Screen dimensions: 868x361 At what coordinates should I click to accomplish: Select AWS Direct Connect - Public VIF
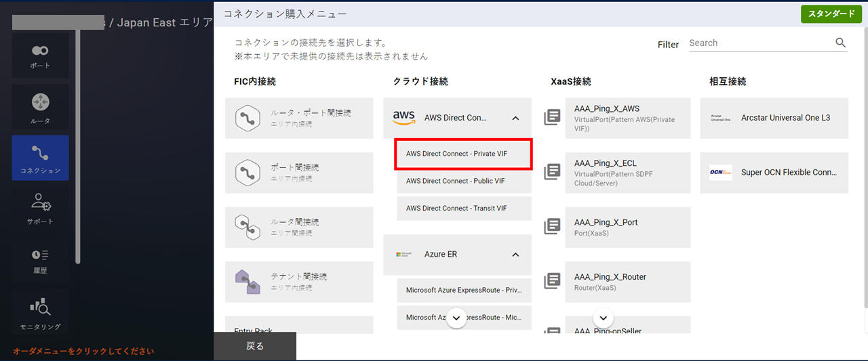(464, 181)
